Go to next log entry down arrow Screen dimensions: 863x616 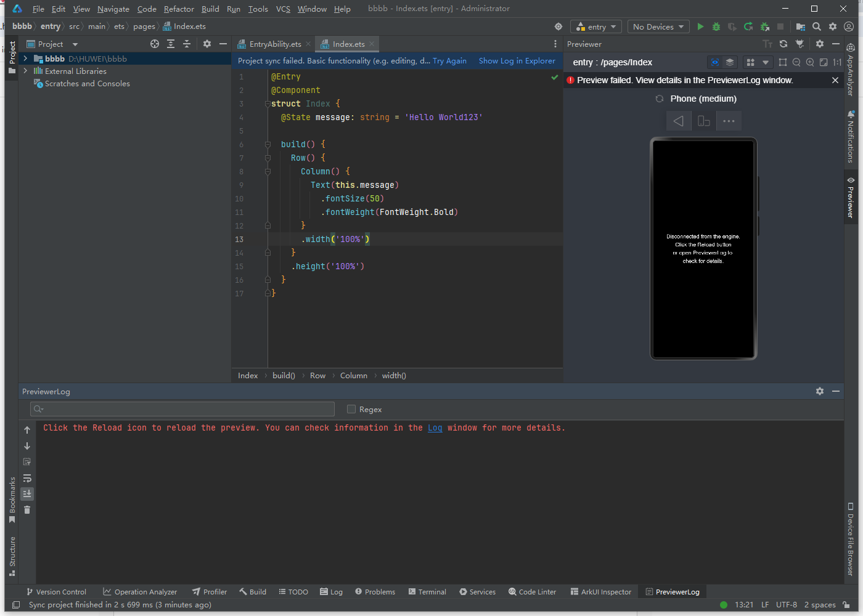pyautogui.click(x=27, y=446)
